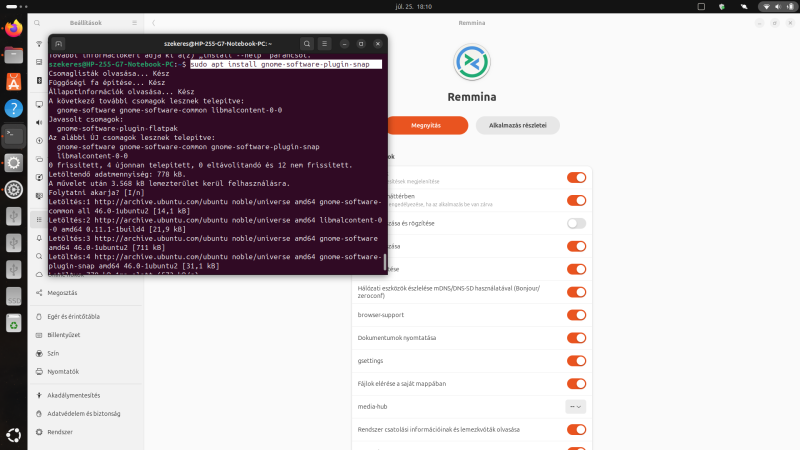This screenshot has height=450, width=800.
Task: Click the Alkalmazás részletei button
Action: click(x=517, y=126)
